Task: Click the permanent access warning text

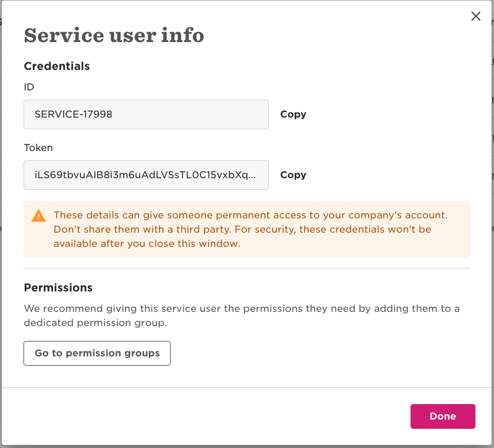Action: [x=250, y=215]
